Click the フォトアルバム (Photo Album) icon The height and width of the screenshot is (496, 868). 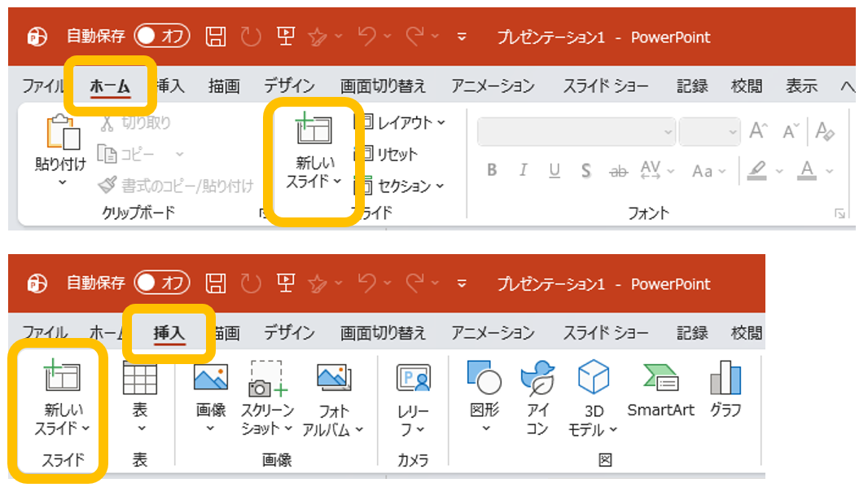click(333, 379)
